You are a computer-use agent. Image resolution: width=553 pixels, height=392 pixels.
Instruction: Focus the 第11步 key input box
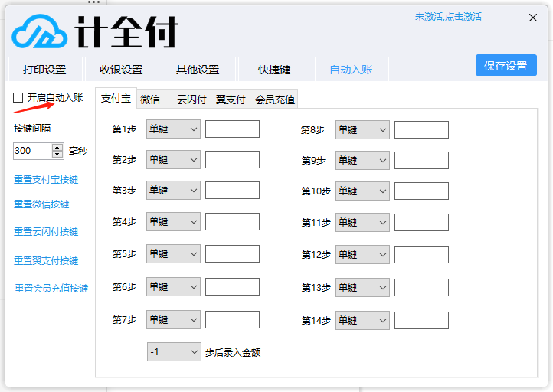[x=421, y=223]
